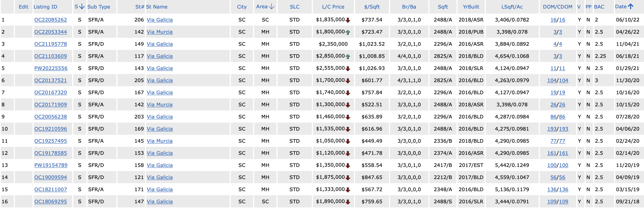Viewport: 644px width, 211px height.
Task: Sort listings by YrBuilt column header
Action: pyautogui.click(x=471, y=7)
